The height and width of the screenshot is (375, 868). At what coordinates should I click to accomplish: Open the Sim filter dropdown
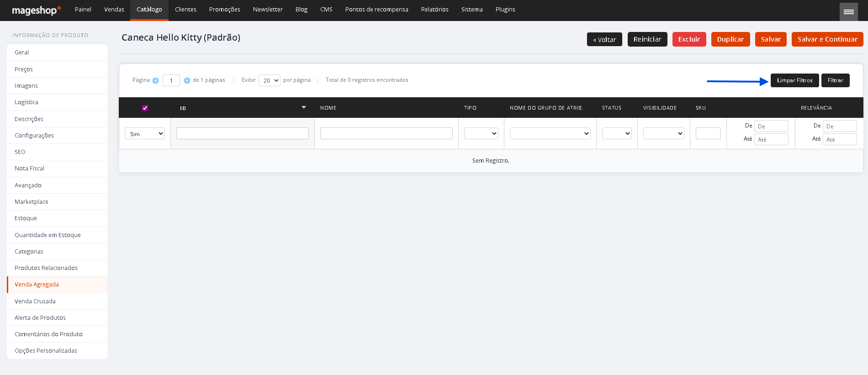[x=145, y=134]
